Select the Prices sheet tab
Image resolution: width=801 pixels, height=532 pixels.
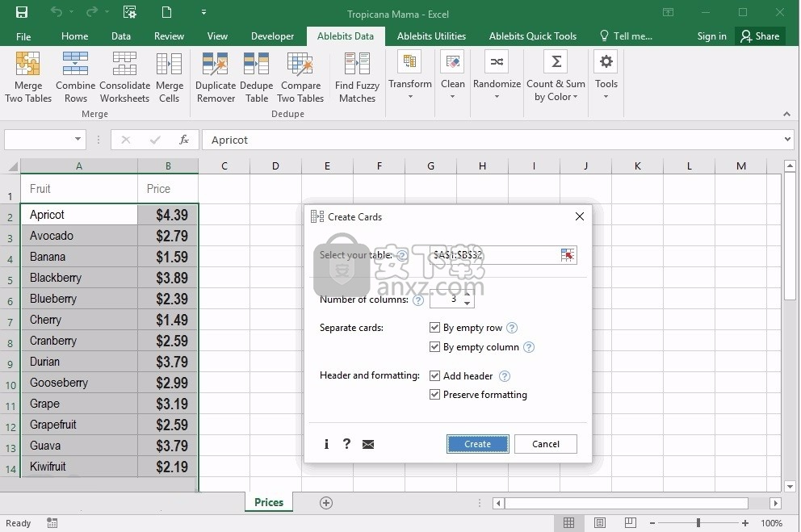point(269,502)
